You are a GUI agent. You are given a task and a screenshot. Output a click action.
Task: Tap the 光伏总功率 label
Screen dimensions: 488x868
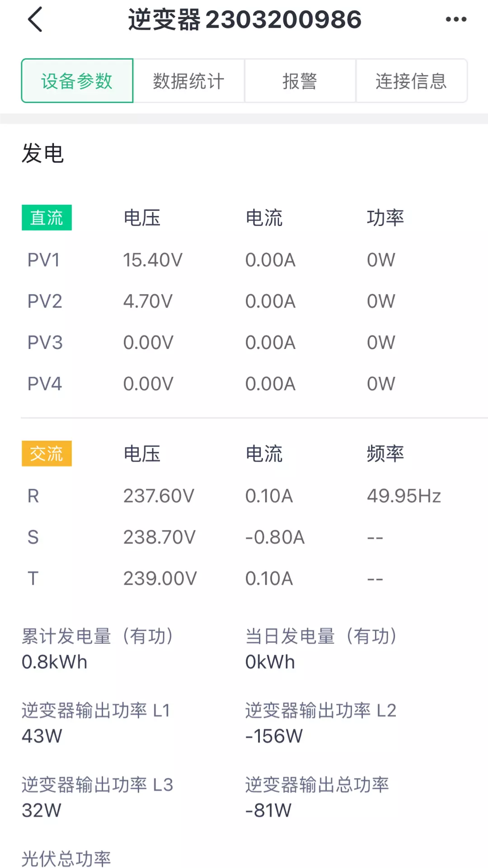(x=66, y=859)
